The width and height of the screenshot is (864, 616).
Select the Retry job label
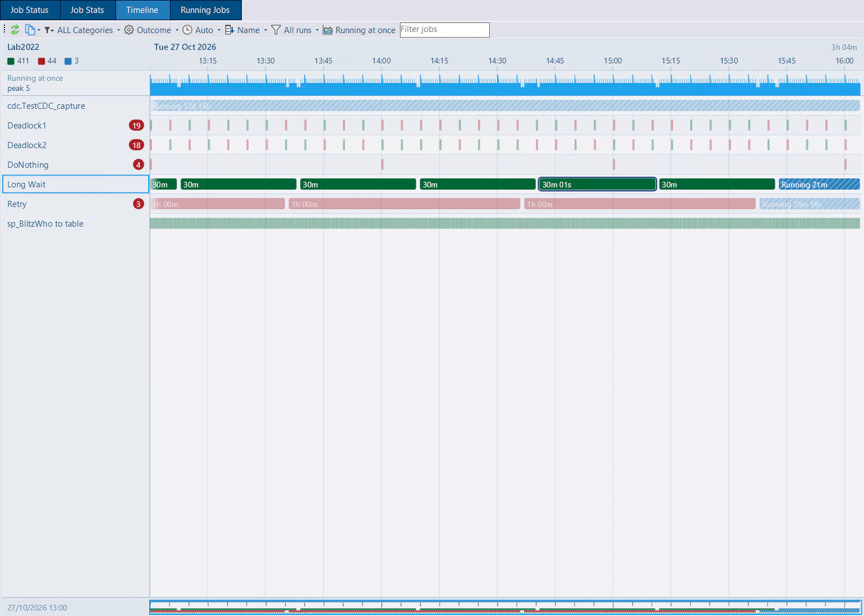[x=17, y=204]
